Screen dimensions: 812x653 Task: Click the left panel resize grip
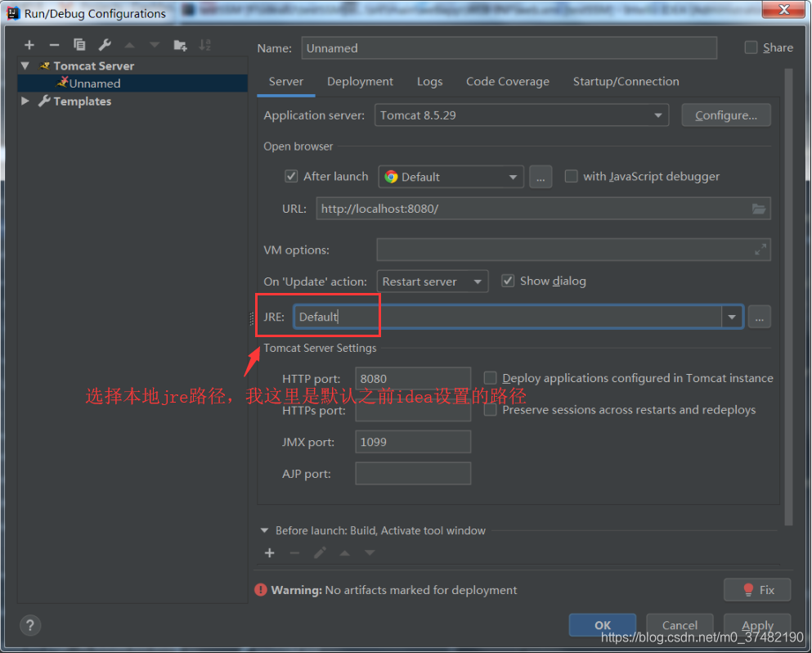(252, 319)
